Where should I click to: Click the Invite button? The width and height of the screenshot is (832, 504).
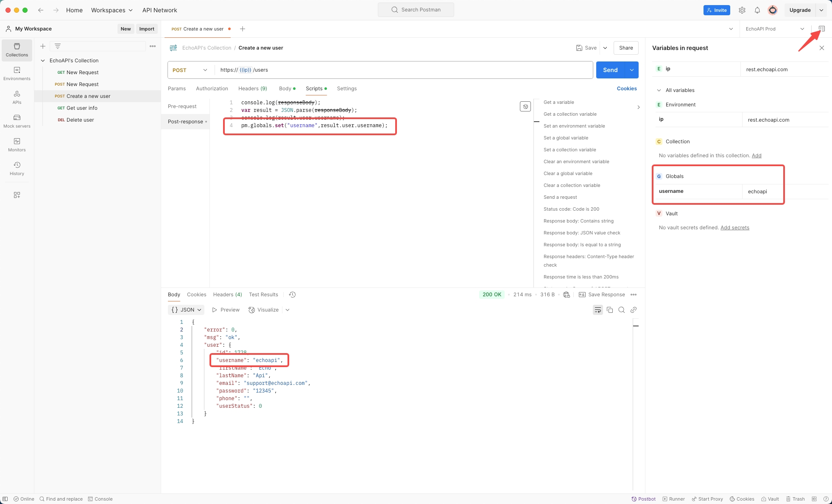click(717, 10)
